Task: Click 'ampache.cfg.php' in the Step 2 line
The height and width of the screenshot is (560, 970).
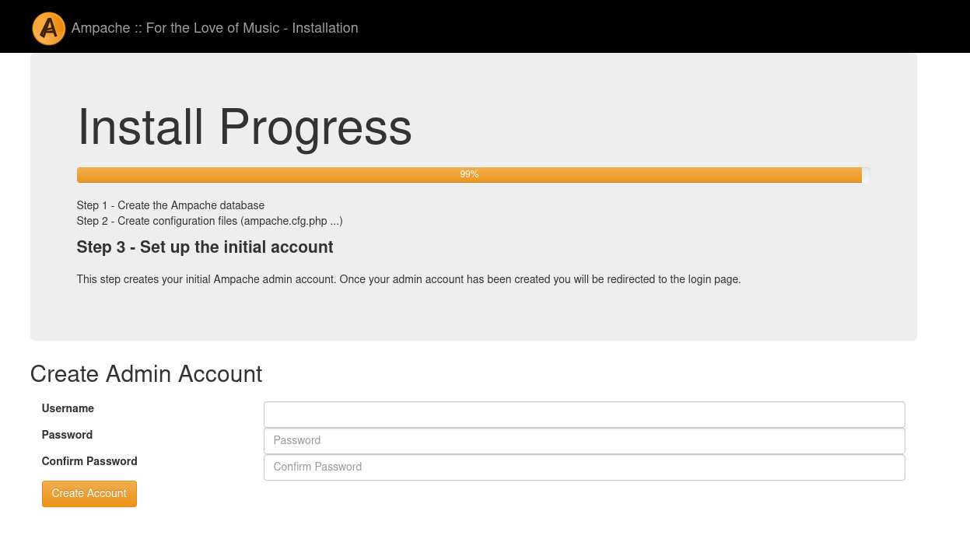Action: (284, 221)
